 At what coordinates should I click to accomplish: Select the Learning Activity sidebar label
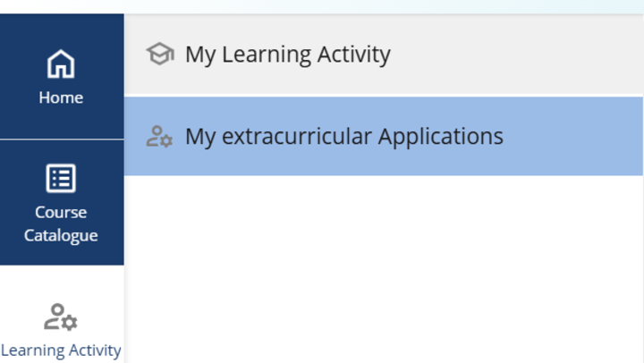tap(61, 350)
